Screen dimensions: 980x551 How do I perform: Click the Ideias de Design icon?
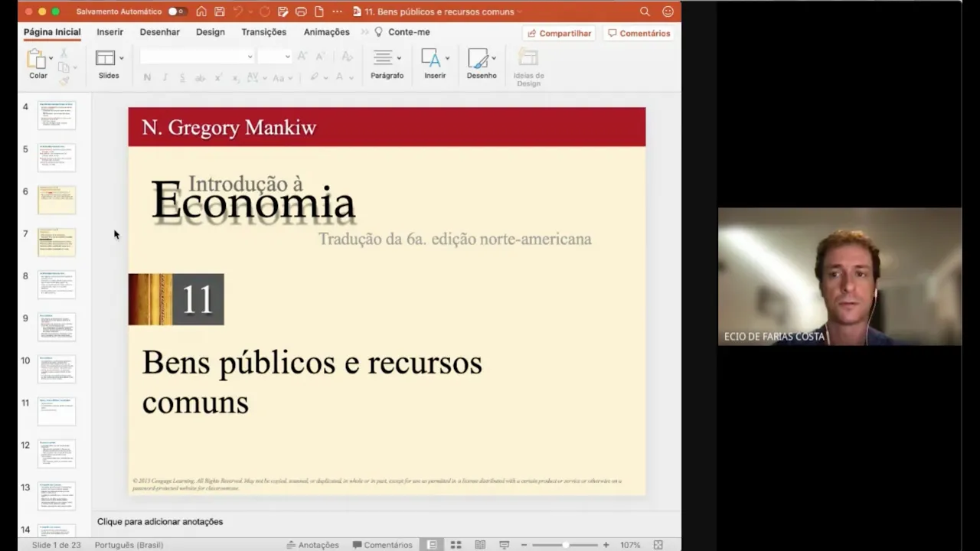click(x=528, y=58)
